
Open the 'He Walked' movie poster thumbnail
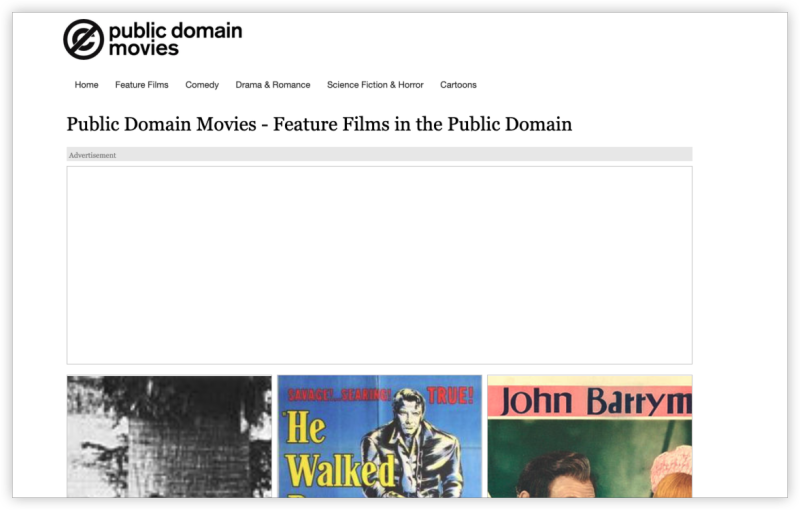(x=380, y=437)
